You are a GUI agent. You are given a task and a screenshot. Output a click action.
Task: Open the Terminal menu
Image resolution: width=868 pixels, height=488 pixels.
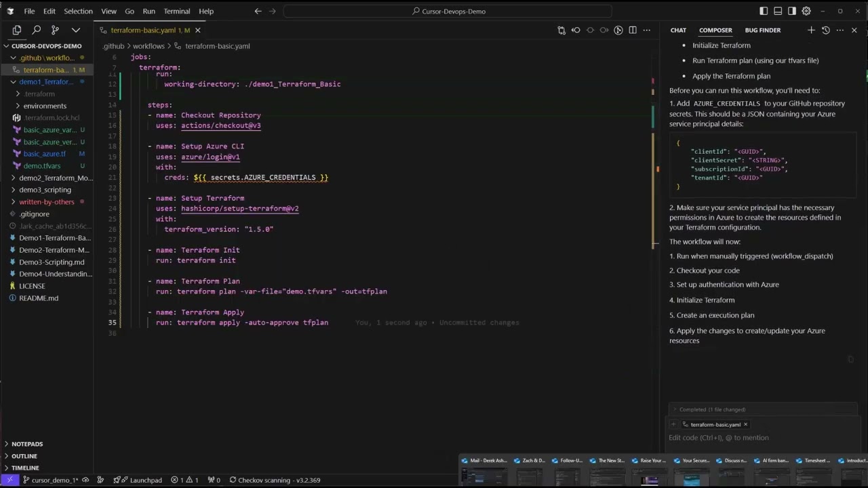point(177,11)
